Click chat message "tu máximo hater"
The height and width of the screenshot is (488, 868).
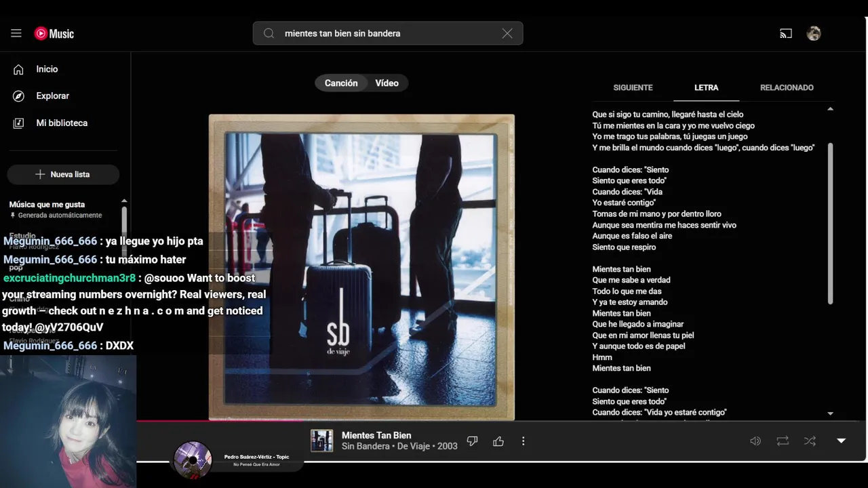(146, 260)
